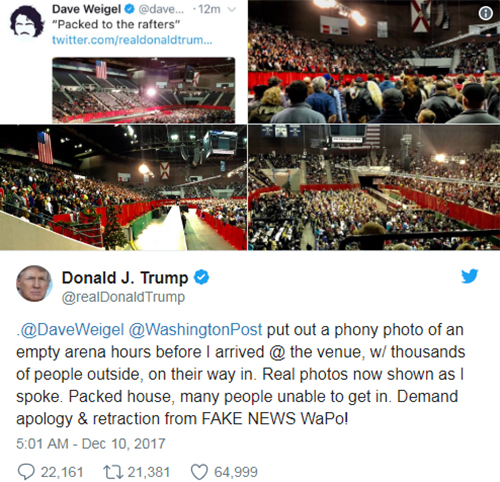Image resolution: width=500 pixels, height=482 pixels.
Task: Like the tweet with heart icon
Action: click(199, 472)
